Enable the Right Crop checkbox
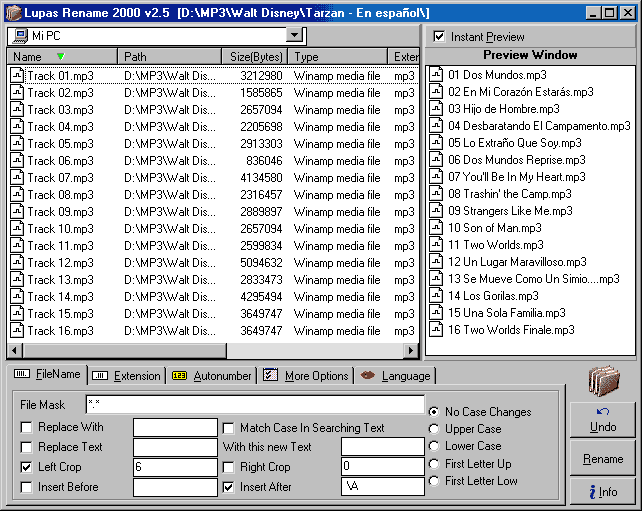The height and width of the screenshot is (511, 642). pyautogui.click(x=228, y=467)
